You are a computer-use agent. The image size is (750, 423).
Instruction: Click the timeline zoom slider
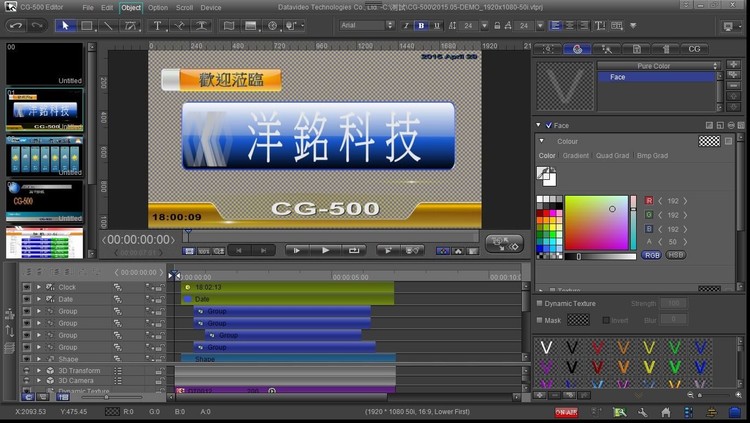pyautogui.click(x=111, y=397)
